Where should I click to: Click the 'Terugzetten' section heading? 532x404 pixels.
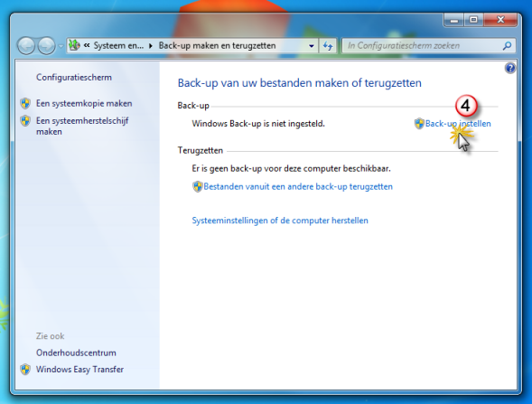pos(201,150)
